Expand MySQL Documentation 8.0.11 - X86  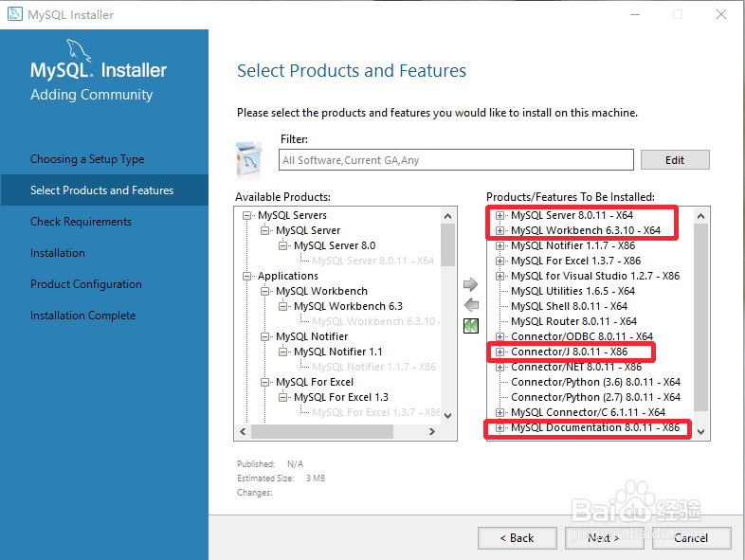[500, 428]
